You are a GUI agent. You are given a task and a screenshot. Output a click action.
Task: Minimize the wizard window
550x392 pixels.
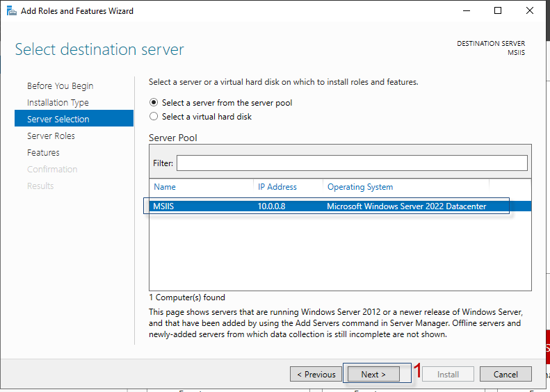pos(466,11)
